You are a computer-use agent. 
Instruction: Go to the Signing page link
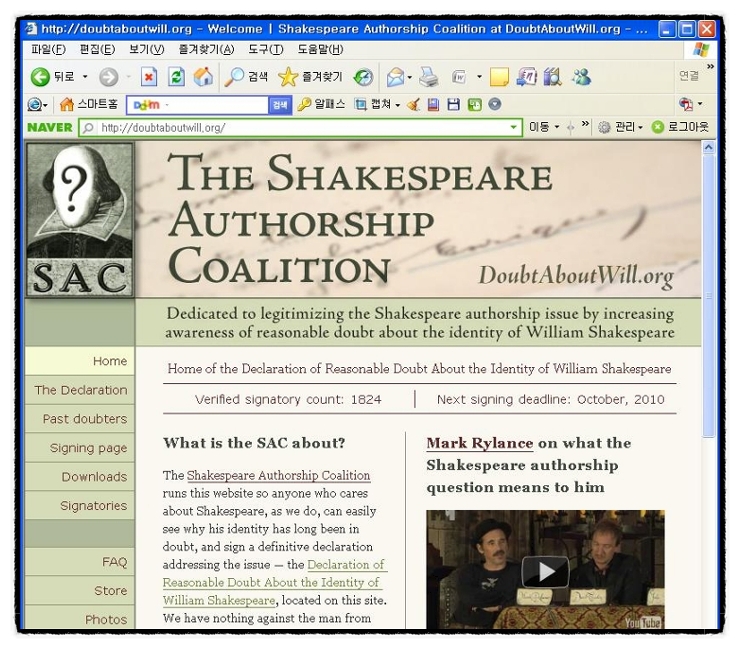[x=80, y=448]
